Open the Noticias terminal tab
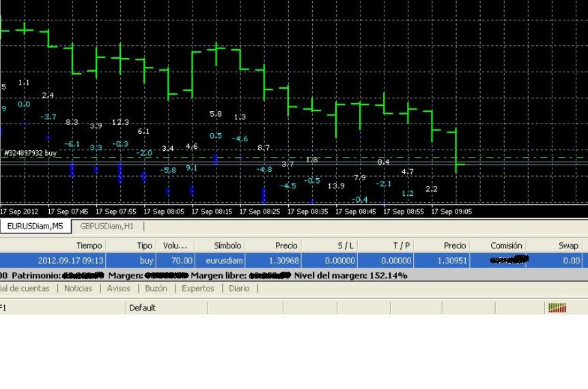This screenshot has width=588, height=389. coord(78,289)
